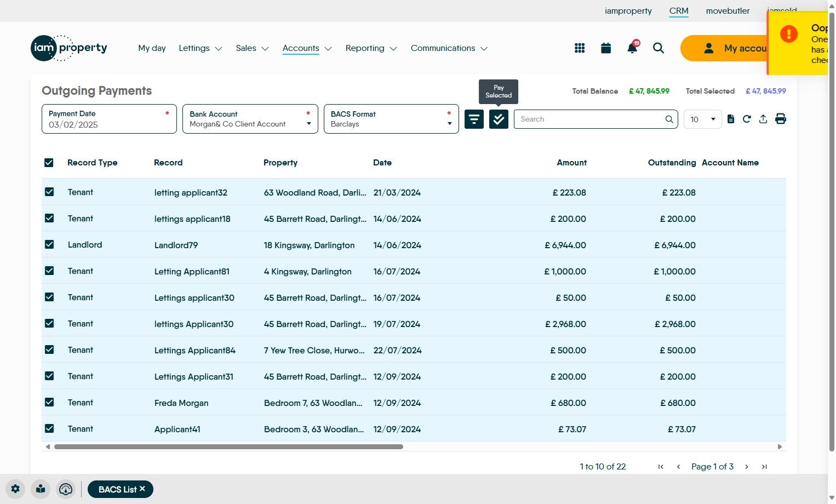The height and width of the screenshot is (504, 836).
Task: Click the movebutler link in top bar
Action: tap(728, 11)
